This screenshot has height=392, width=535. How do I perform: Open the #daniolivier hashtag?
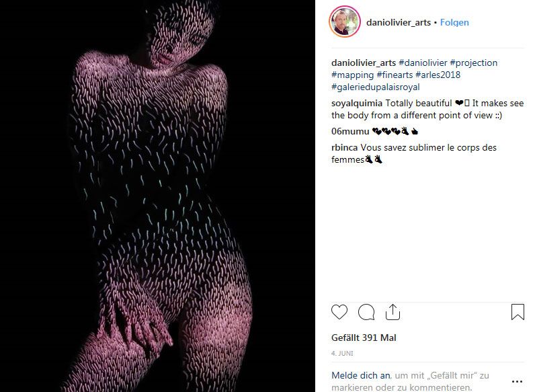pos(423,63)
